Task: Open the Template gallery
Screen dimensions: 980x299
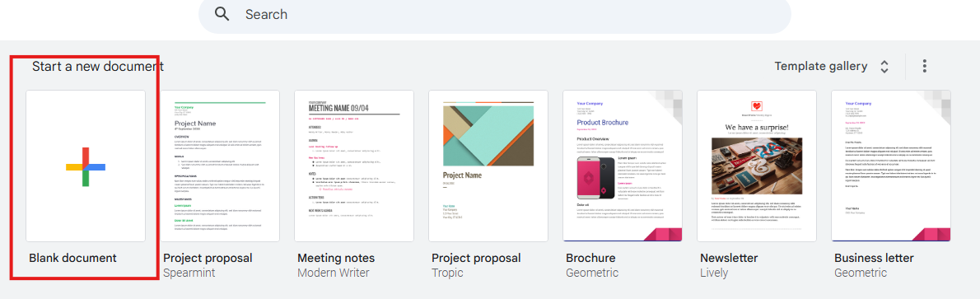Action: click(x=820, y=66)
